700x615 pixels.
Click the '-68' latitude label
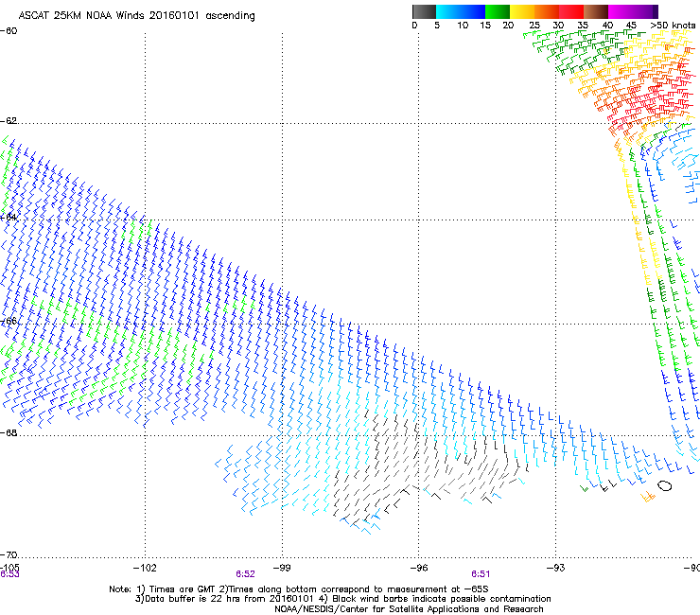coord(9,432)
